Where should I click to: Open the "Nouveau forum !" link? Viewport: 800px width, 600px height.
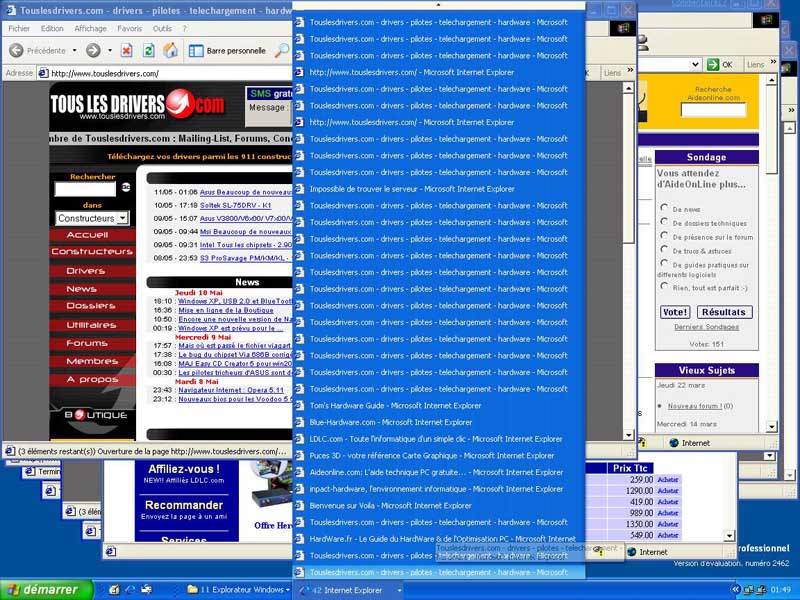[695, 406]
